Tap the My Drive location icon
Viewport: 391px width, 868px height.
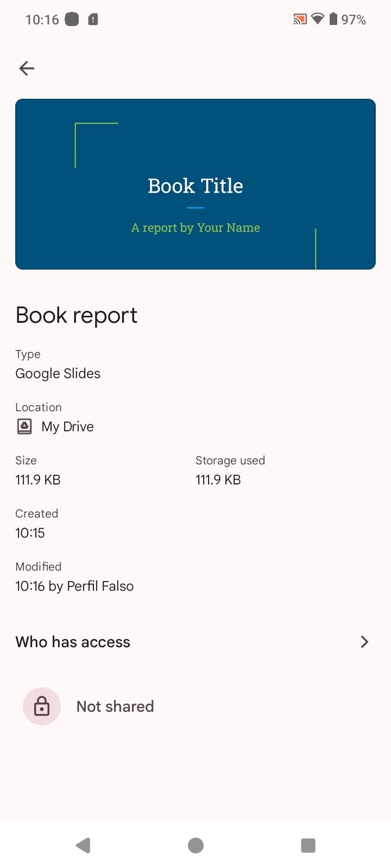[x=24, y=426]
